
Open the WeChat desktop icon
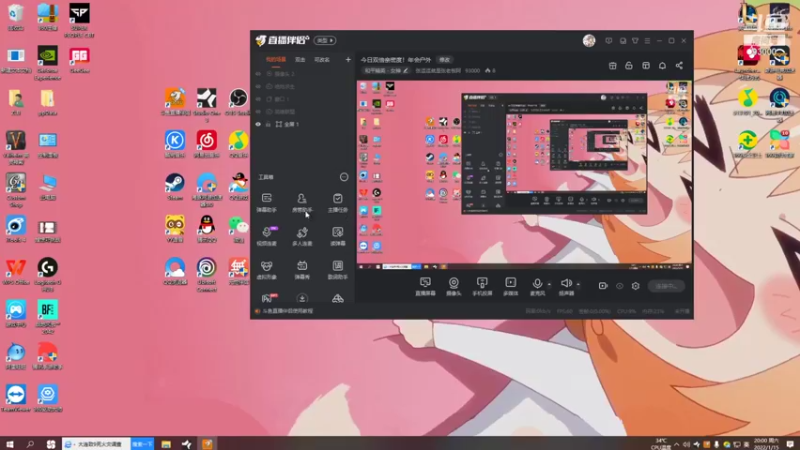[x=238, y=229]
